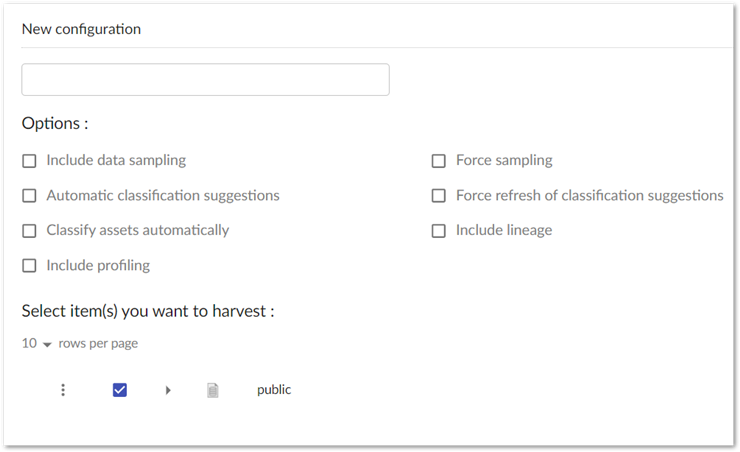The width and height of the screenshot is (740, 452).
Task: Select the public item name
Action: (274, 390)
